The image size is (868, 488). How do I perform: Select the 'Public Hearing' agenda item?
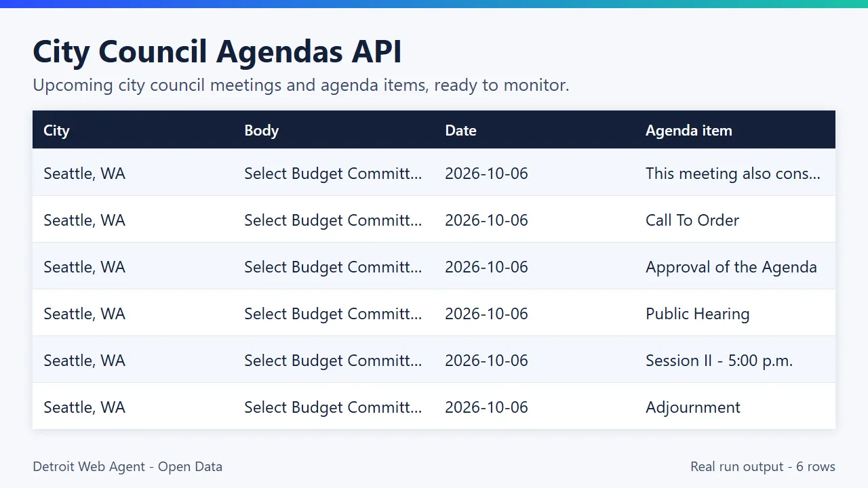coord(697,313)
